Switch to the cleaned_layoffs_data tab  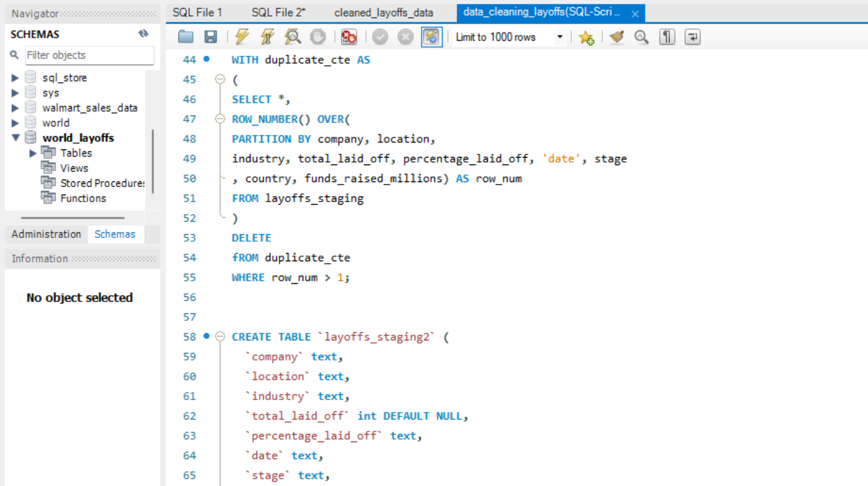click(x=383, y=13)
